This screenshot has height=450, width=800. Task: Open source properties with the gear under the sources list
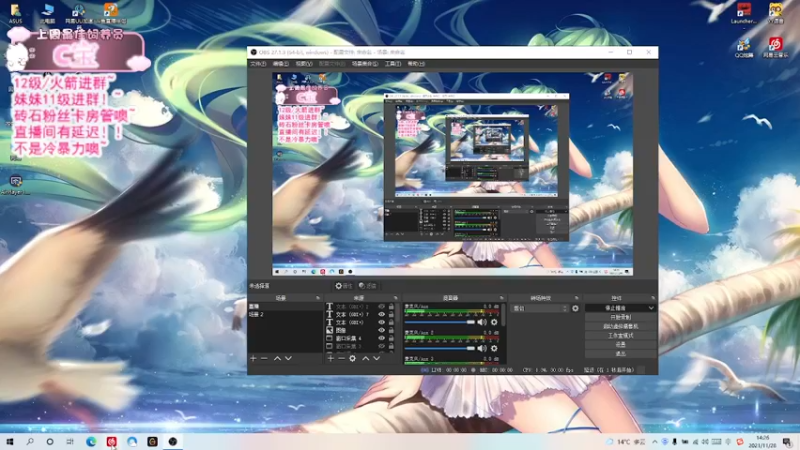(x=353, y=359)
